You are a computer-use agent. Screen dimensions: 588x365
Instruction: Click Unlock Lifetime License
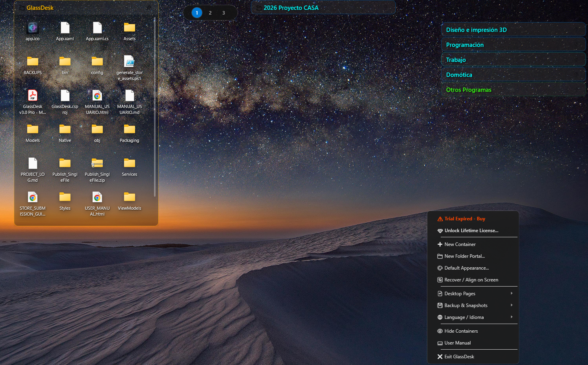[473, 231]
